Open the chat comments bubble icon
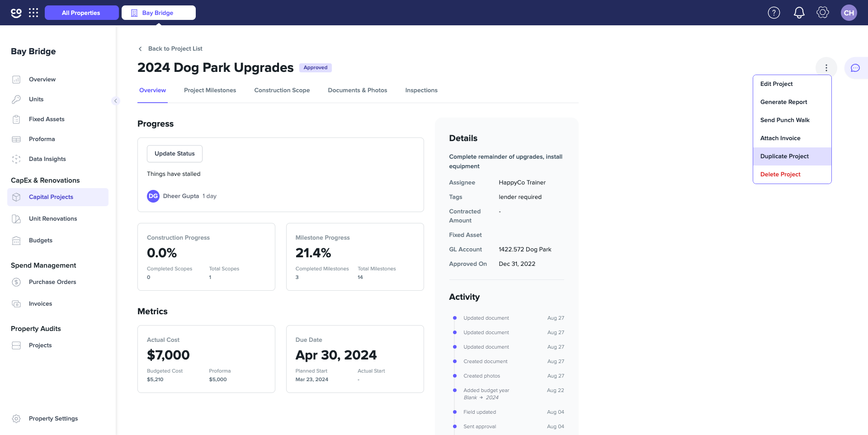This screenshot has width=868, height=435. pyautogui.click(x=855, y=68)
